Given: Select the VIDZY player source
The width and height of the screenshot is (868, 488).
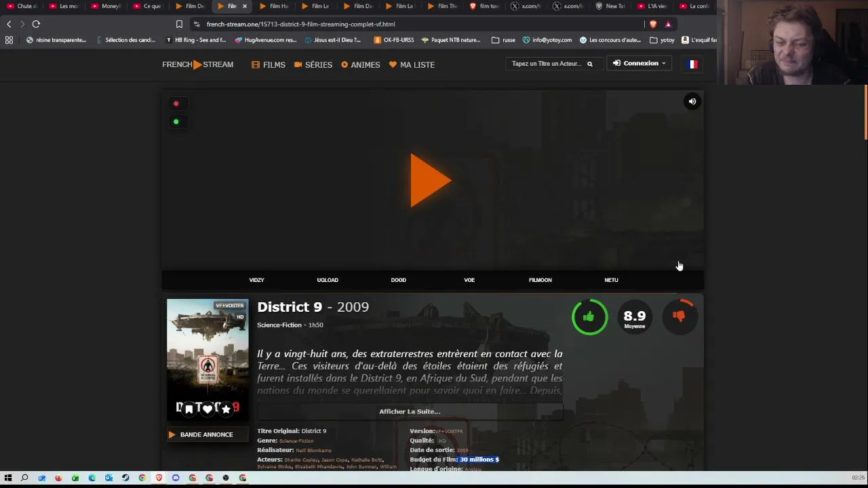Looking at the screenshot, I should [256, 280].
